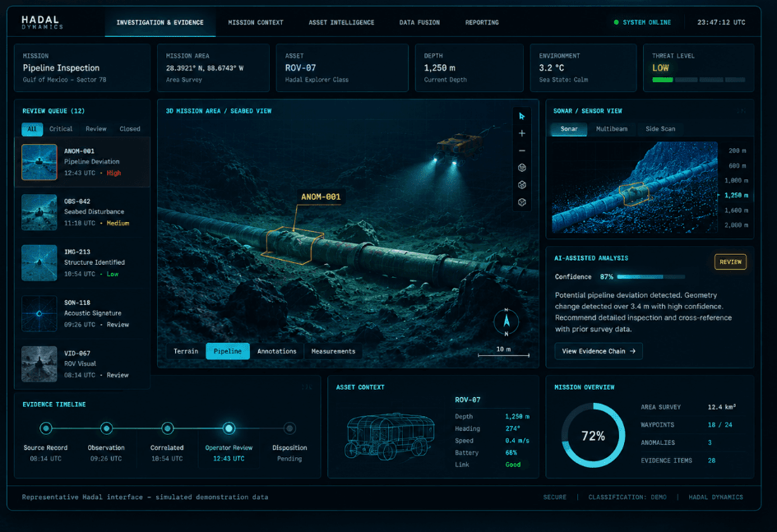Click the Battery 68% value
Screen dimensions: 777x532
pyautogui.click(x=511, y=453)
